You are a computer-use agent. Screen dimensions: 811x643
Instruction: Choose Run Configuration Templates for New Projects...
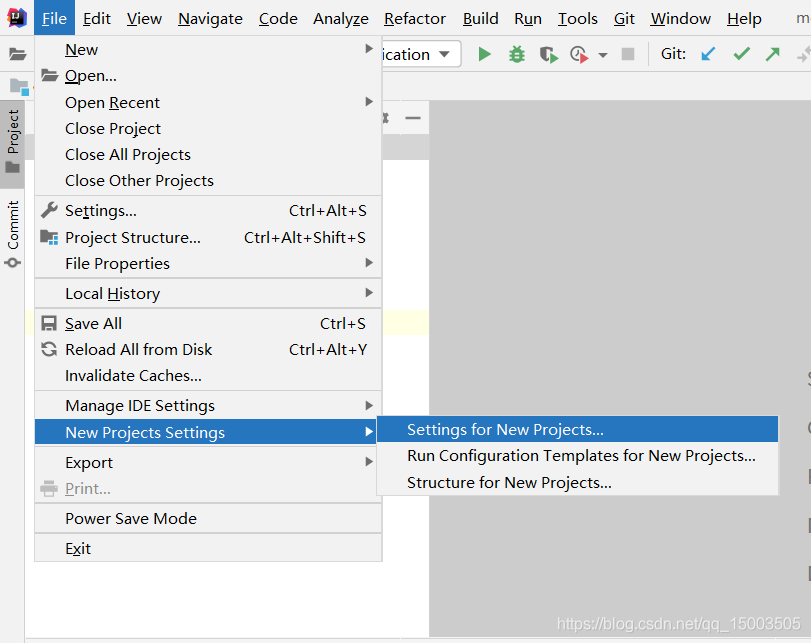577,456
